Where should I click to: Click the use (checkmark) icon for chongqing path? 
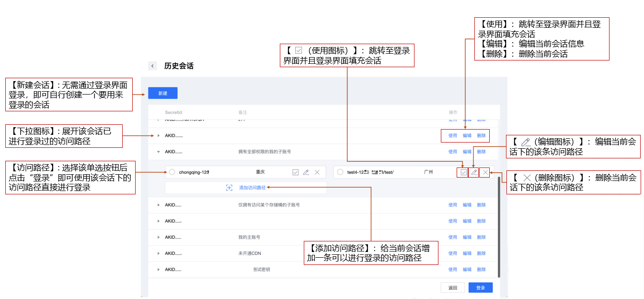click(296, 172)
